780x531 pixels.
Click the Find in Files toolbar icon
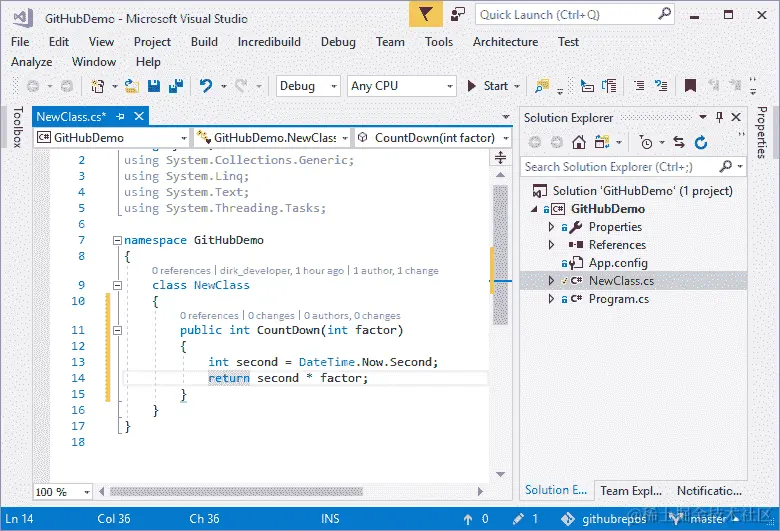[541, 86]
